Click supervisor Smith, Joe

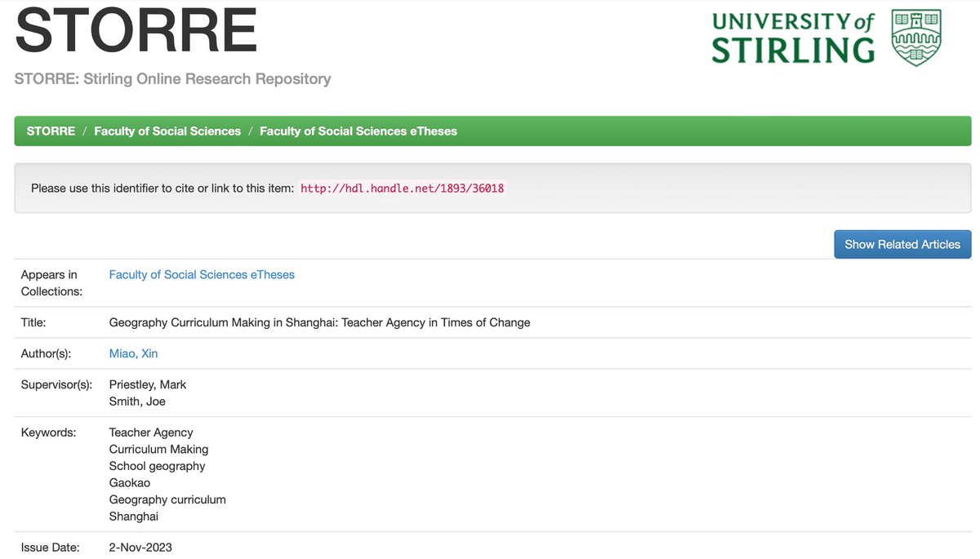pos(137,402)
